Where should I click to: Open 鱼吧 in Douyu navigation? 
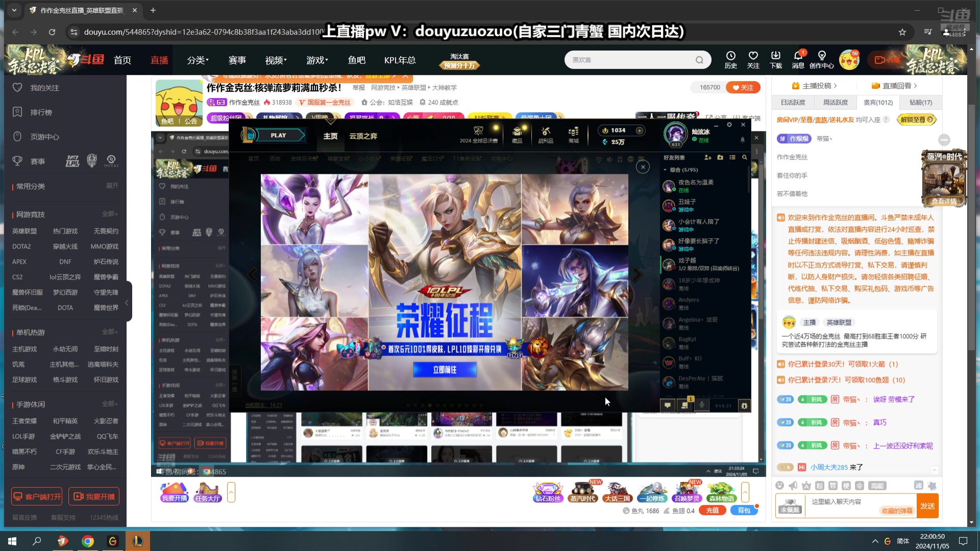coord(356,60)
